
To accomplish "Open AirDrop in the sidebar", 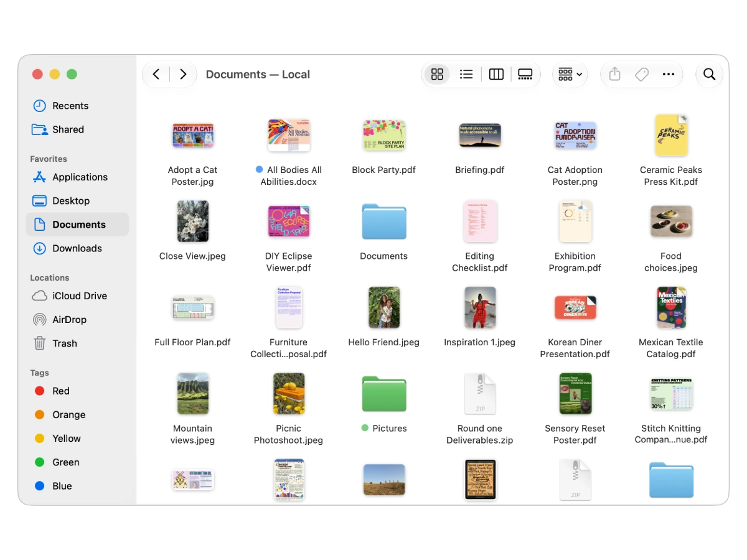I will tap(77, 320).
